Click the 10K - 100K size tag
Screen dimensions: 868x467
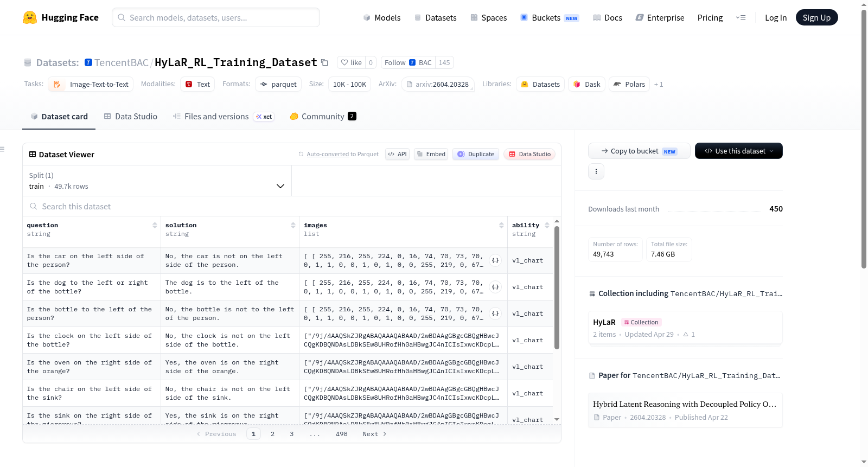pos(349,84)
